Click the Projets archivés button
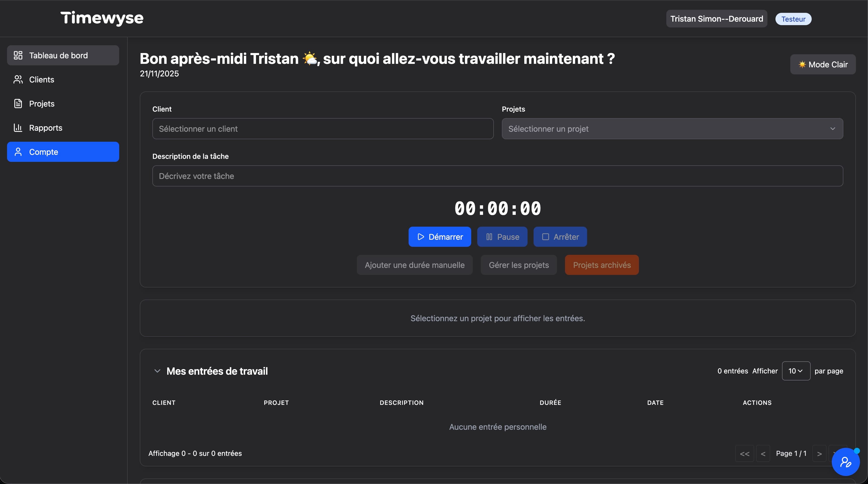The image size is (868, 484). pos(602,265)
